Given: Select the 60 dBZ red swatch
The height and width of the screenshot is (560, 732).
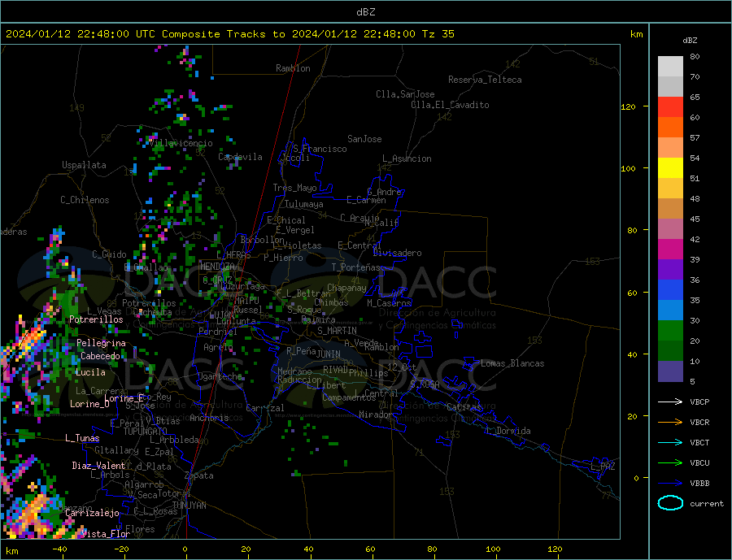Looking at the screenshot, I should pyautogui.click(x=670, y=106).
